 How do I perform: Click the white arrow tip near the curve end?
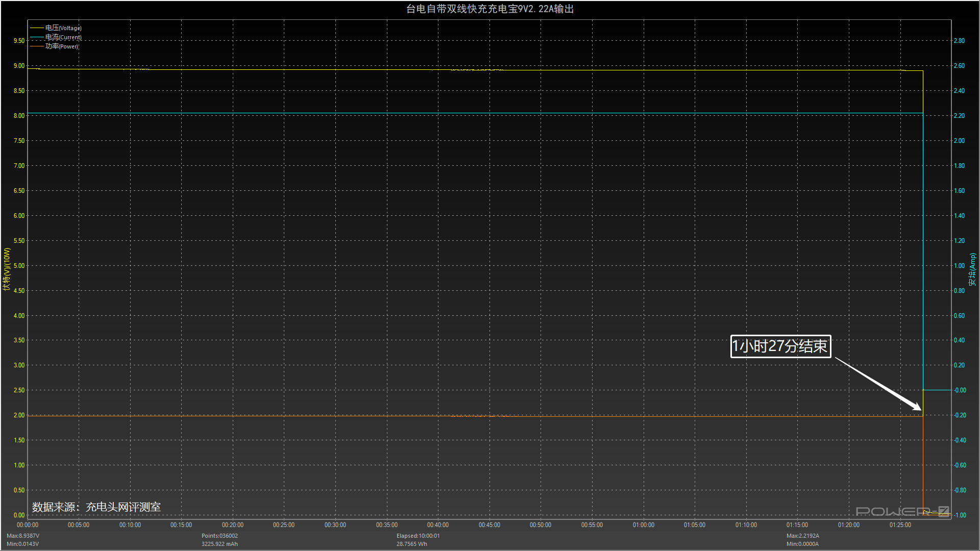click(x=920, y=409)
